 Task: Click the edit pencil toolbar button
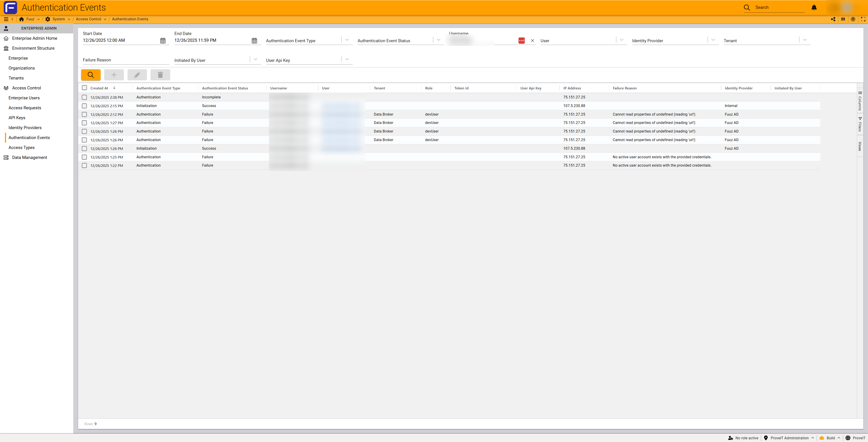[137, 75]
